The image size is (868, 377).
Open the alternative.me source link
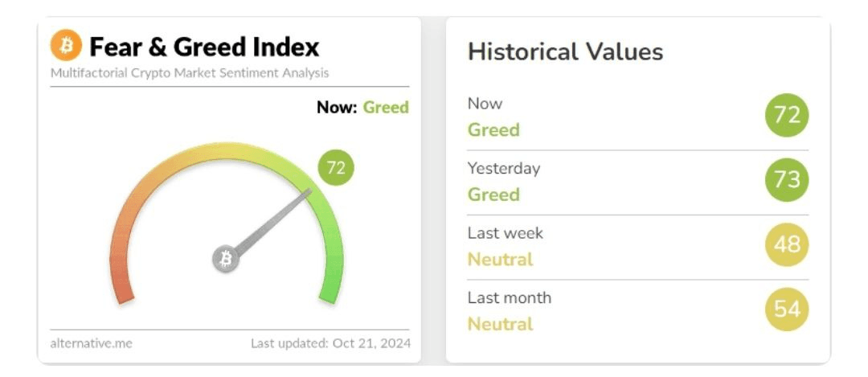tap(92, 343)
